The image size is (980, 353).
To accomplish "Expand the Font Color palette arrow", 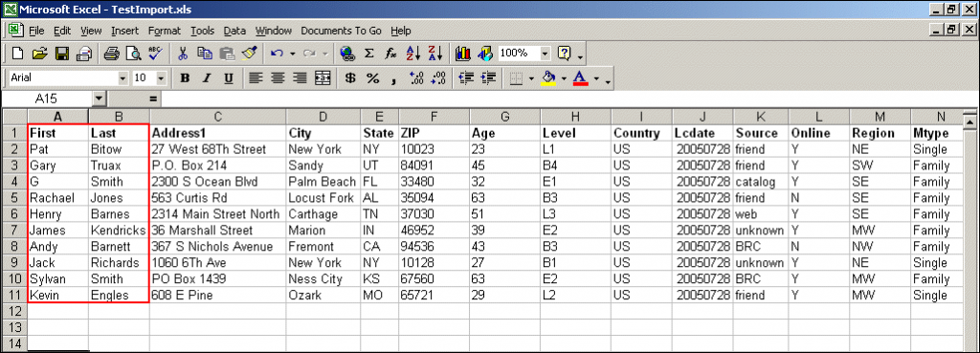I will click(x=596, y=78).
